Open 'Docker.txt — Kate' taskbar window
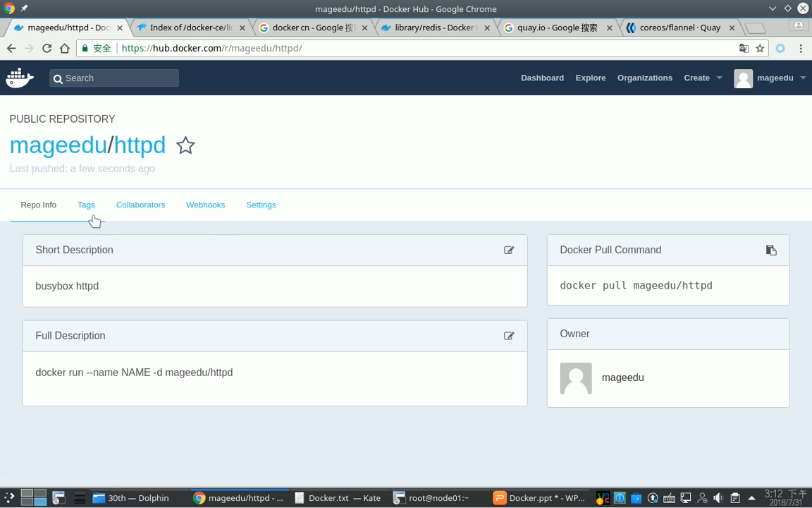 [x=338, y=498]
